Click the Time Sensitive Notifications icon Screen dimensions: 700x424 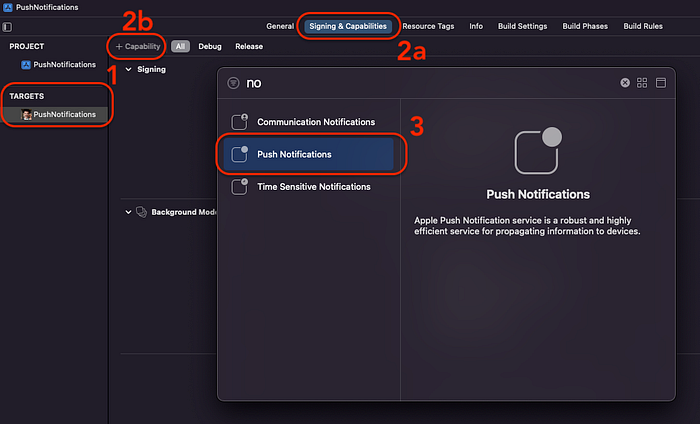239,187
